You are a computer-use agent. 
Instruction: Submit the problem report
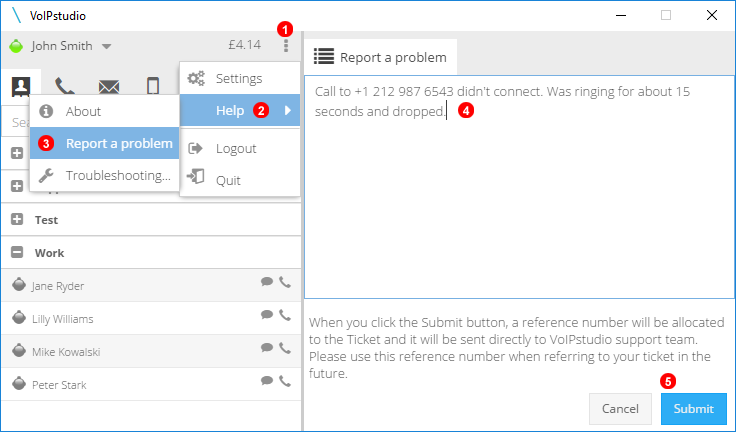click(x=694, y=409)
